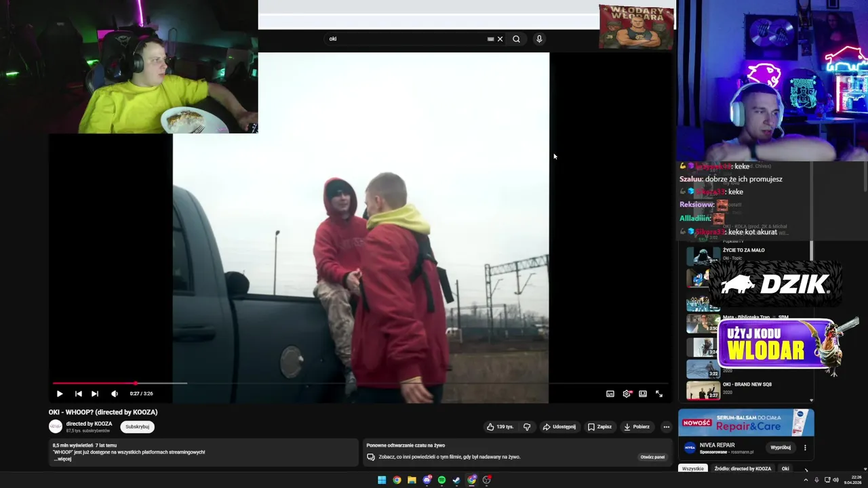
Task: Open chat replay with Otwórz panel
Action: coord(652,457)
